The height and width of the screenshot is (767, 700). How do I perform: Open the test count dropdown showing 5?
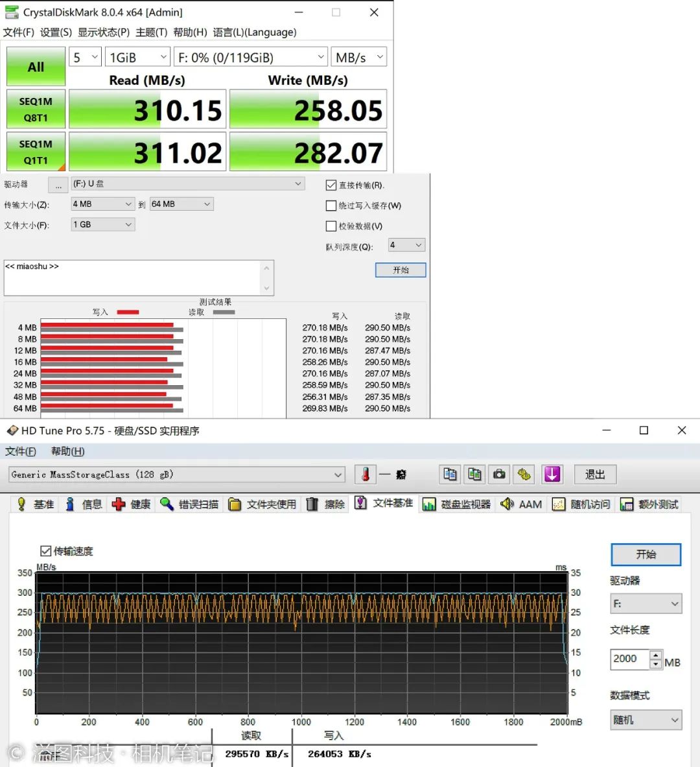(x=85, y=57)
